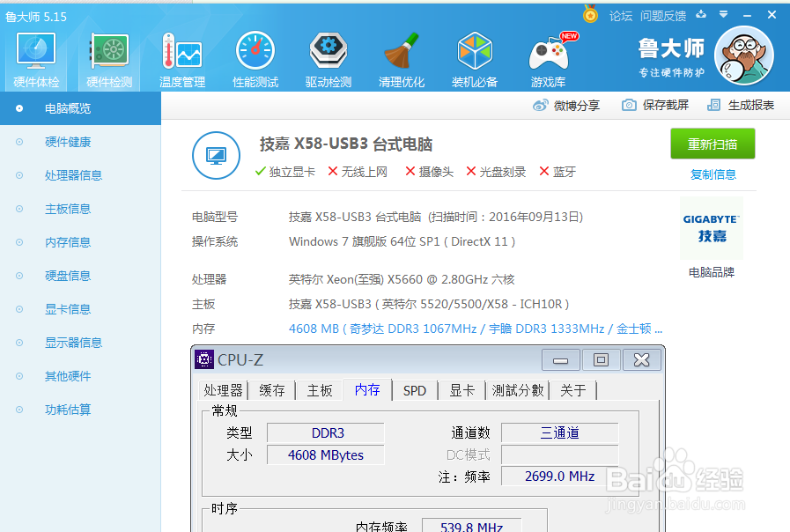Share via 微博分享

[567, 106]
